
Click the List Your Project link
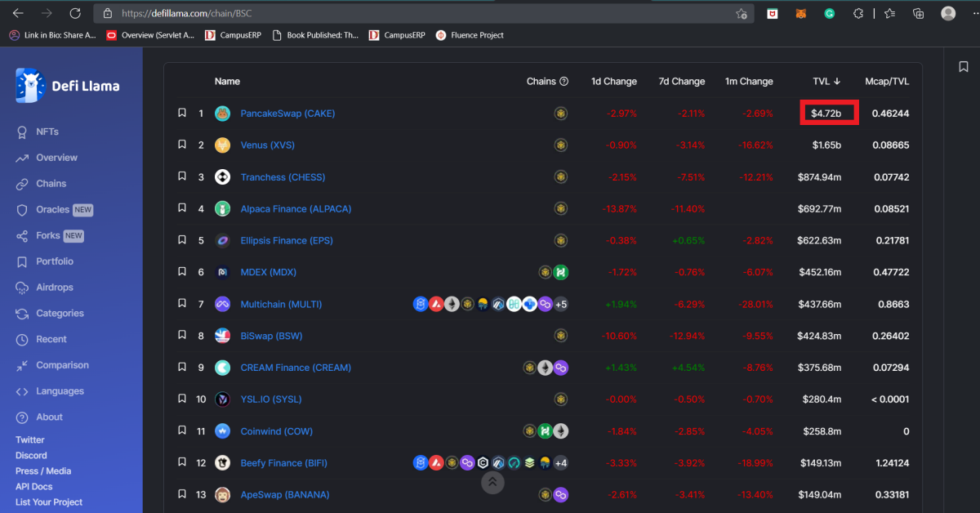coord(49,502)
